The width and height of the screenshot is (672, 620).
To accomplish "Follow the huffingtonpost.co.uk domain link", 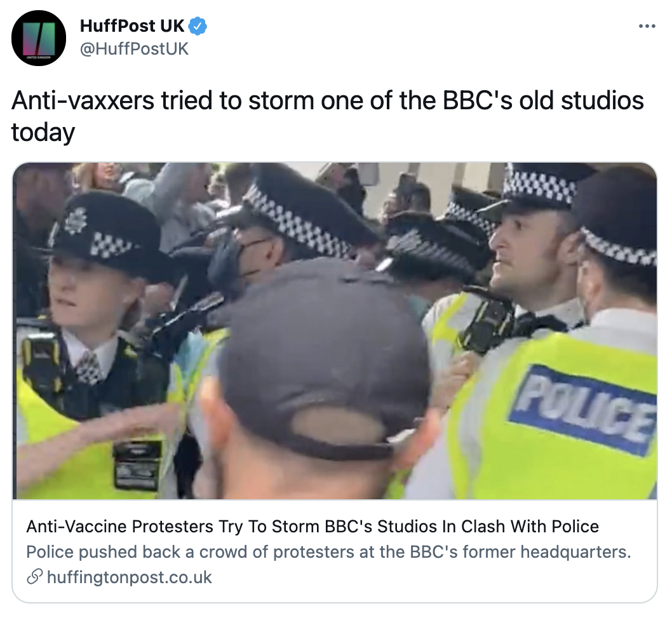I will click(x=130, y=577).
